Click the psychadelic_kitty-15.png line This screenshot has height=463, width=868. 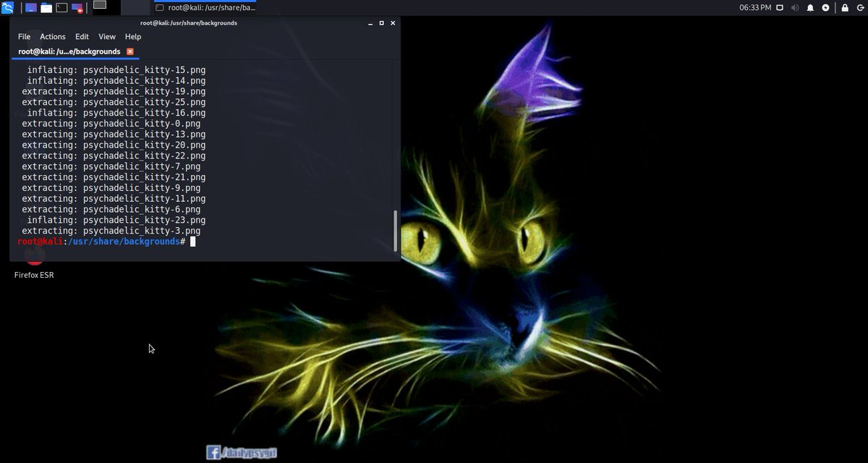(116, 70)
